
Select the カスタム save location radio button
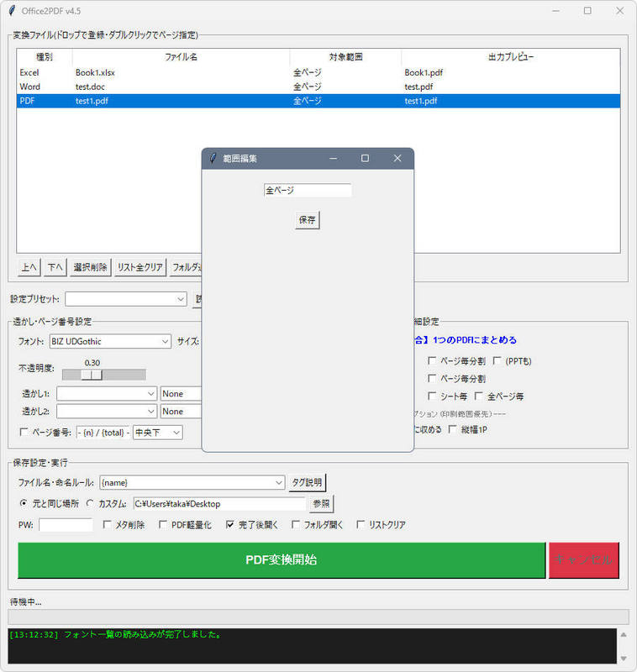click(90, 504)
